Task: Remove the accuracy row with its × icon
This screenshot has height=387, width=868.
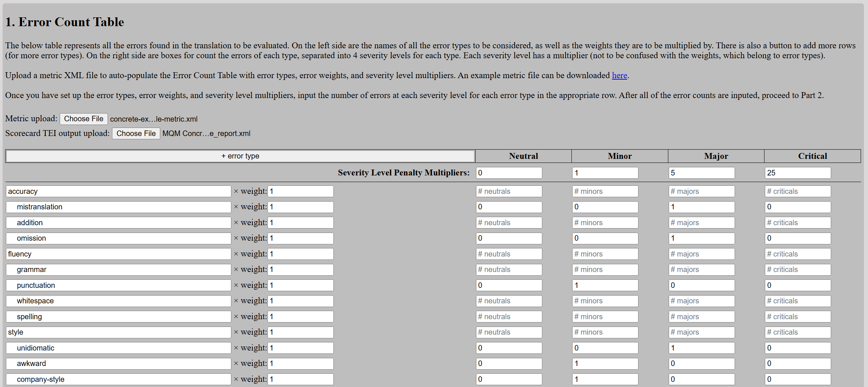Action: [x=236, y=191]
